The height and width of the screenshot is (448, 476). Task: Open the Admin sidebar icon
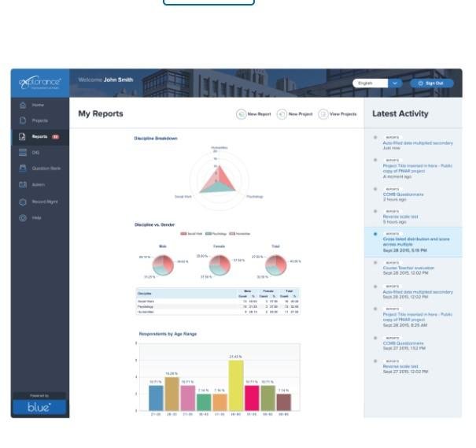tap(23, 185)
